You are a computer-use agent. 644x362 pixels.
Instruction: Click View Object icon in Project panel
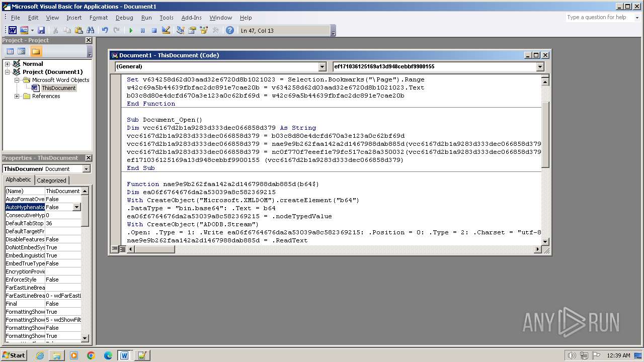22,51
